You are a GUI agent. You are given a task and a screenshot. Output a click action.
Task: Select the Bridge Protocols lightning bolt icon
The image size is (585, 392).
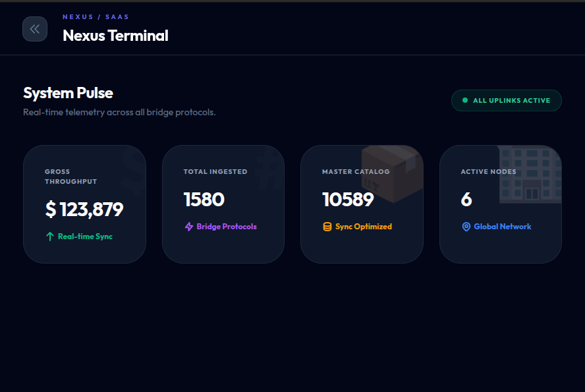pos(189,226)
